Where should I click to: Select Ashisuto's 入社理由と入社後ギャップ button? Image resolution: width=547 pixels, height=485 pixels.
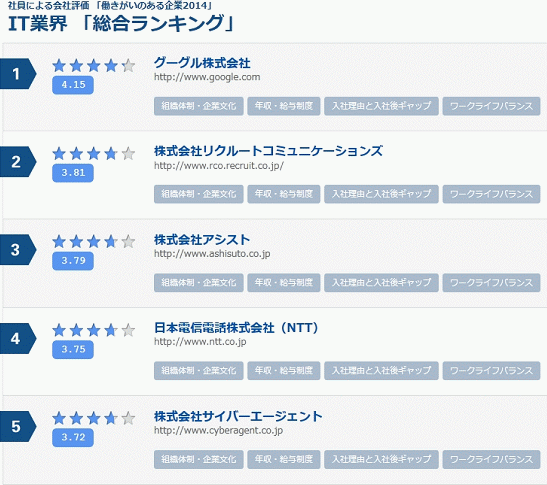381,283
